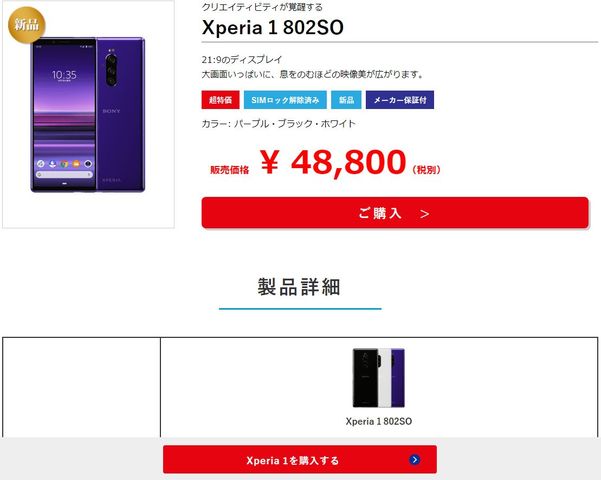This screenshot has height=480, width=601.
Task: Click the Xperia 1 802SO caption under thumbnail
Action: pos(379,421)
